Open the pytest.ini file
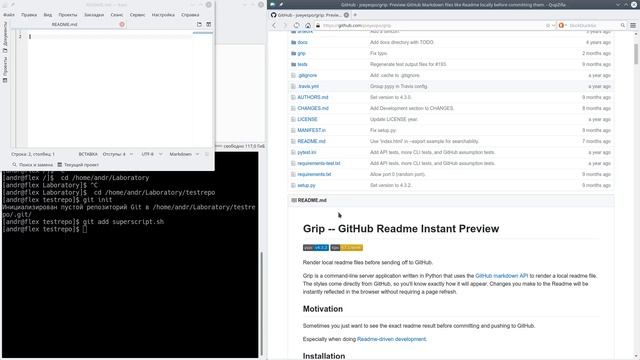This screenshot has width=640, height=360. (307, 153)
